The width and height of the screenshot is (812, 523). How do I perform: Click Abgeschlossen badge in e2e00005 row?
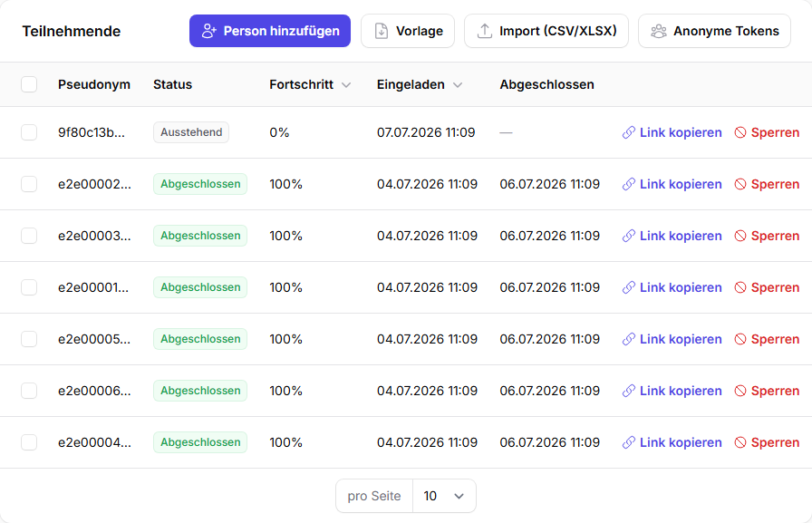[200, 339]
